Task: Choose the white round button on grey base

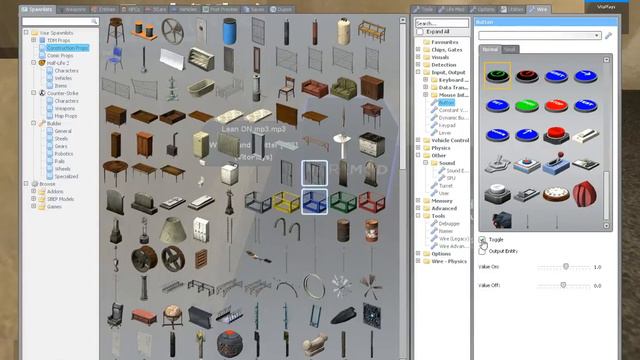Action: [498, 193]
